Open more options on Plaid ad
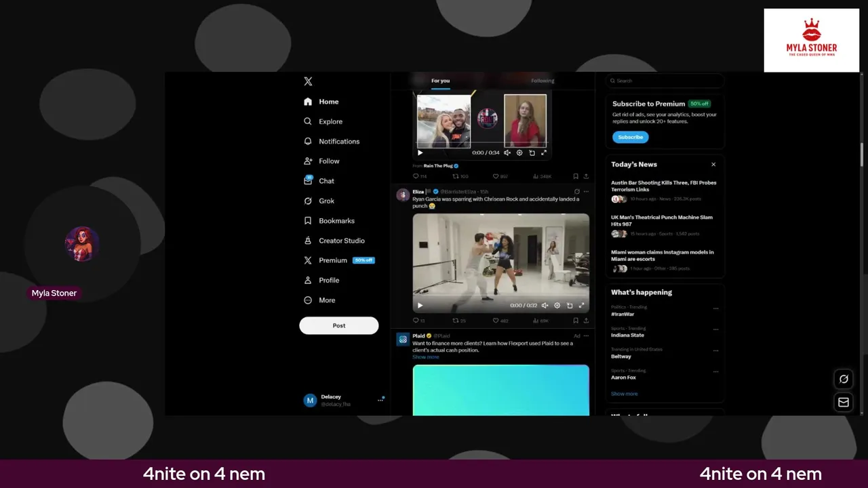 587,335
